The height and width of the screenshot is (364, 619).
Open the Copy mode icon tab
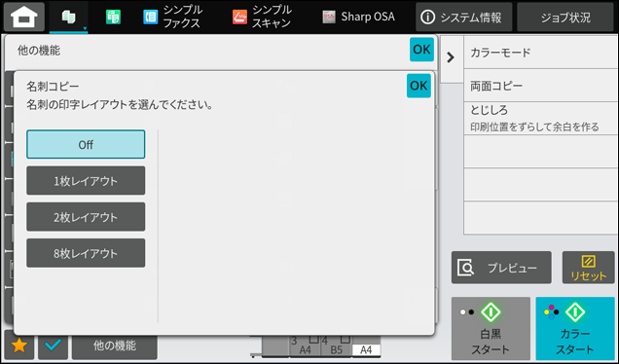(69, 17)
